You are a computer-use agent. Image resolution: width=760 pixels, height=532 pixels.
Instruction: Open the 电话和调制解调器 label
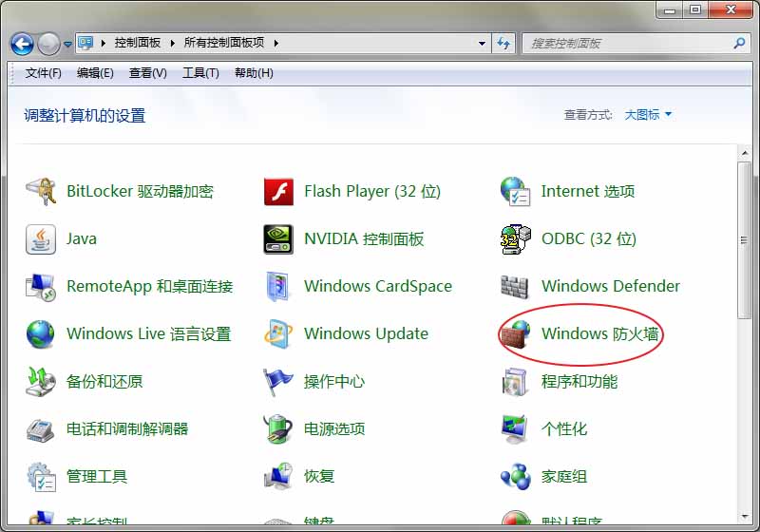127,429
